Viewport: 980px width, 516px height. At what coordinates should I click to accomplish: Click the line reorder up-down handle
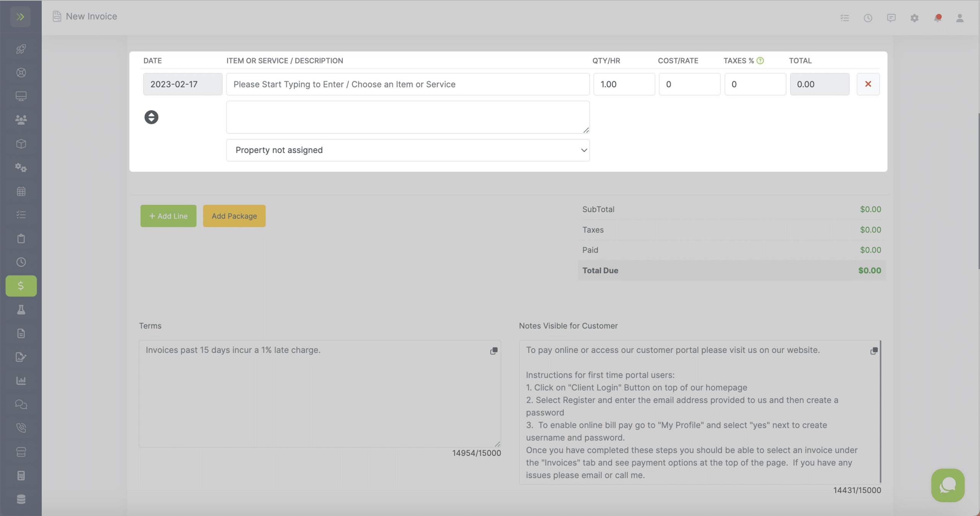click(151, 117)
